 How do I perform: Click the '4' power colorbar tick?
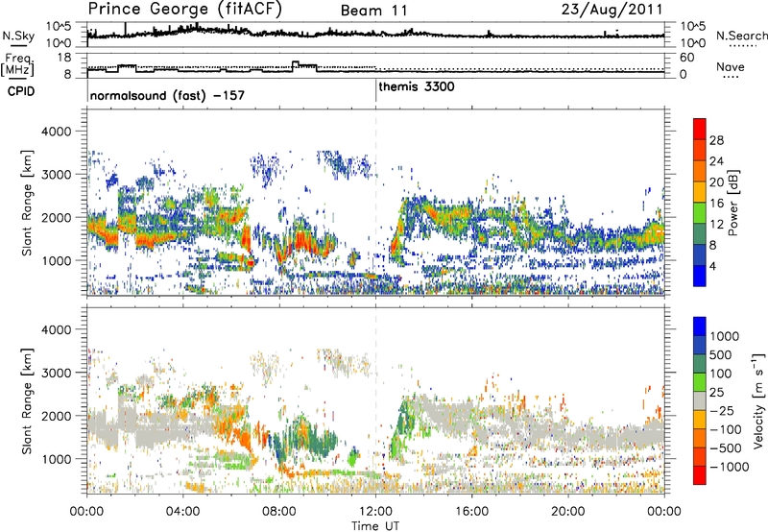712,266
